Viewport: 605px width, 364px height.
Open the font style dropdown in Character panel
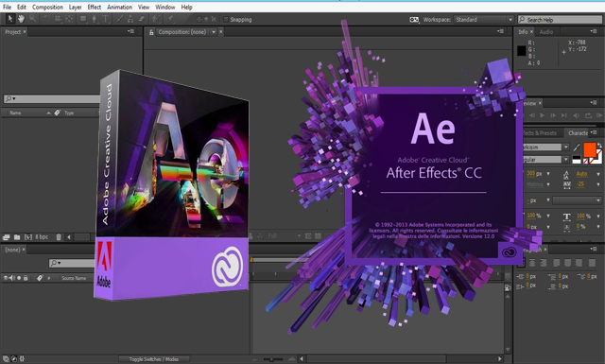click(x=566, y=160)
